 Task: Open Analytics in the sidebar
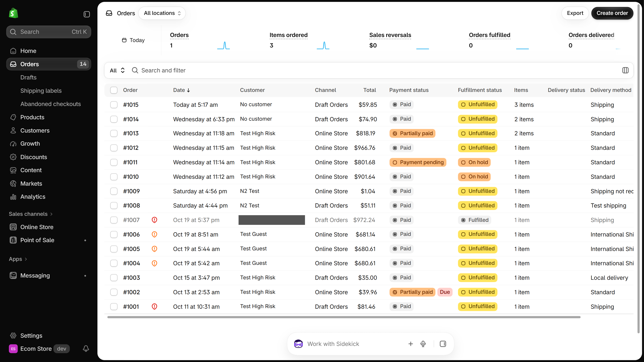point(33,197)
